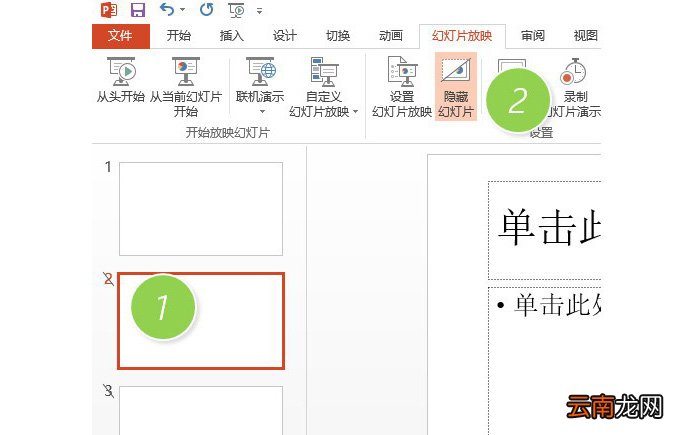The image size is (700, 435).
Task: Select the 幻灯片放映 tab
Action: pos(462,36)
